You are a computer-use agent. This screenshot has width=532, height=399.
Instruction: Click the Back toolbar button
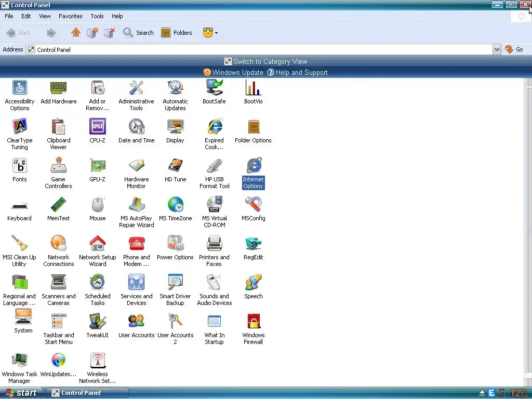pos(19,33)
